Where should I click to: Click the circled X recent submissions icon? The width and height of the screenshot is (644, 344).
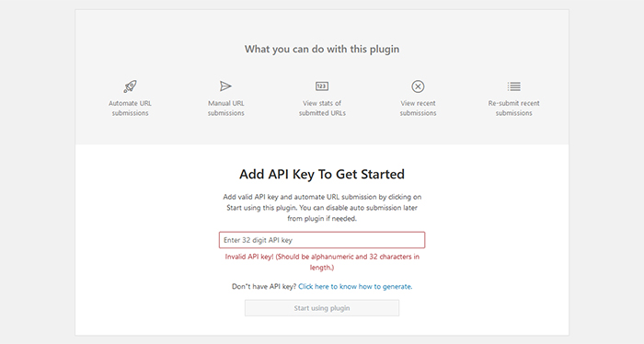click(418, 86)
